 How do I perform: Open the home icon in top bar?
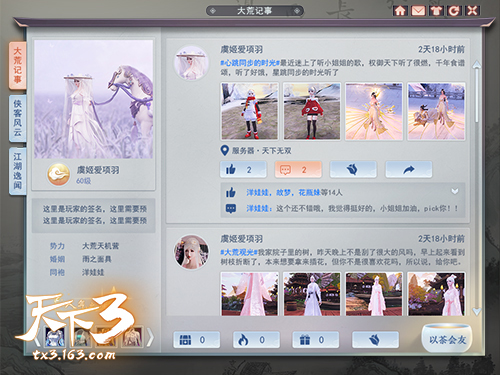click(x=400, y=11)
